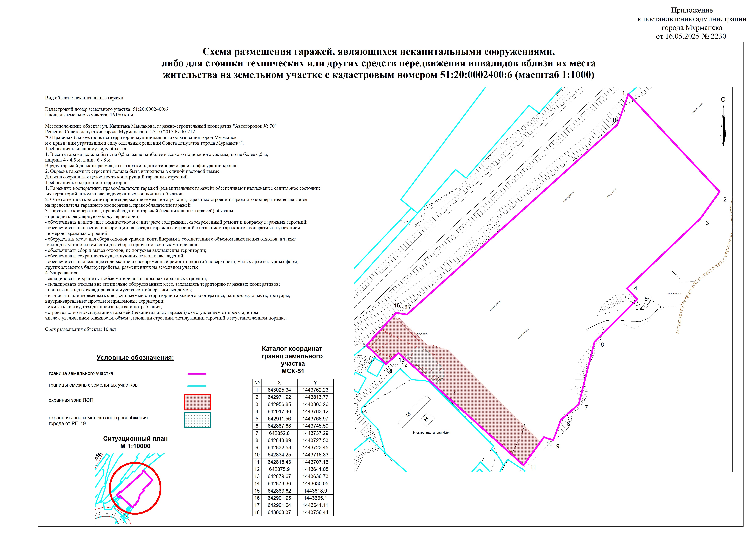The height and width of the screenshot is (535, 756).
Task: Click the Электроподстанция №64 label on the map
Action: click(431, 433)
